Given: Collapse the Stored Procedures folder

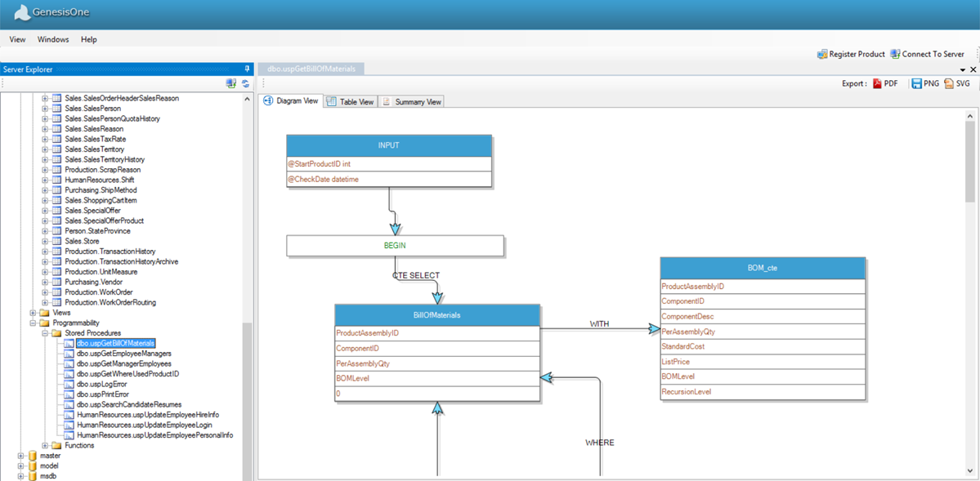Looking at the screenshot, I should click(45, 333).
